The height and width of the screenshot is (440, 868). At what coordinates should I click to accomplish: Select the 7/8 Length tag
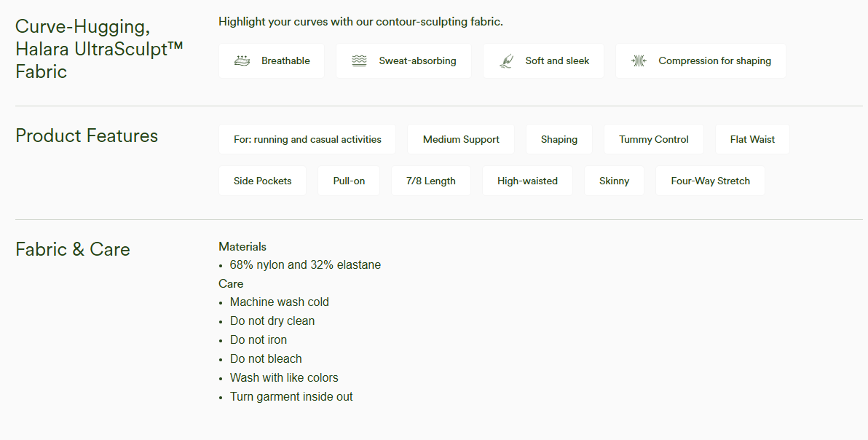pos(431,181)
